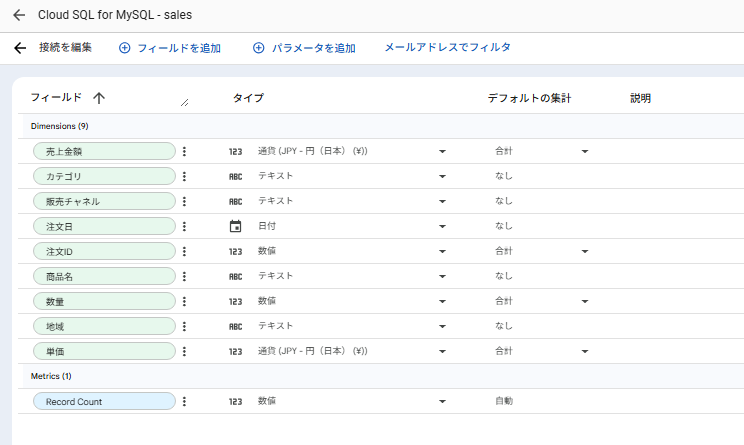The image size is (744, 445).
Task: Click フィールドを追加 button
Action: 170,48
